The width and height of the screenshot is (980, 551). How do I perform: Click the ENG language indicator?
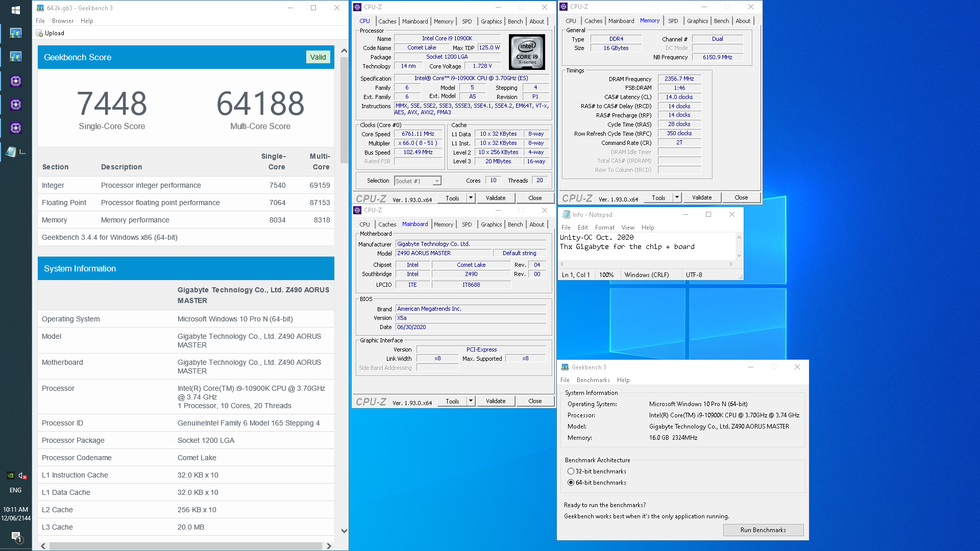pos(16,490)
